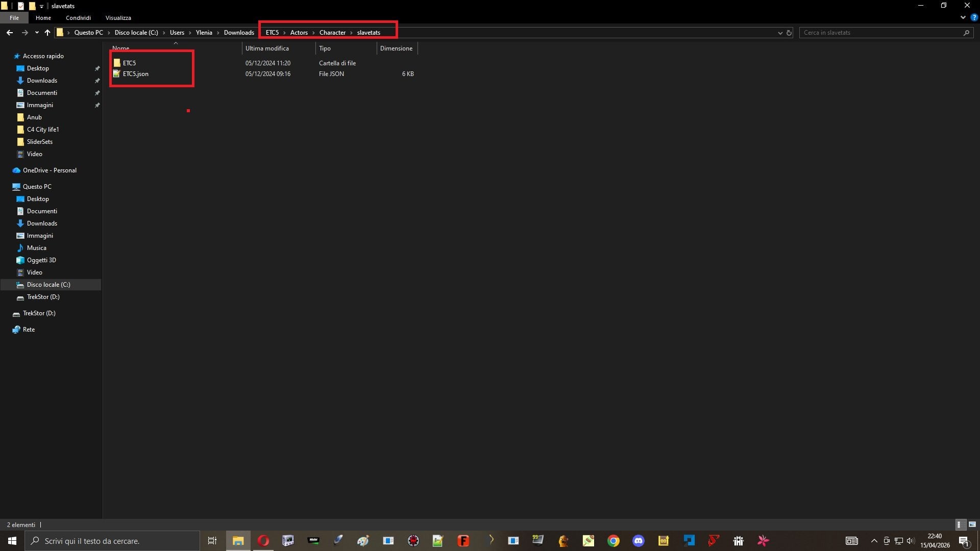Open pinned Desktop under Accesso rapido

tap(38, 68)
